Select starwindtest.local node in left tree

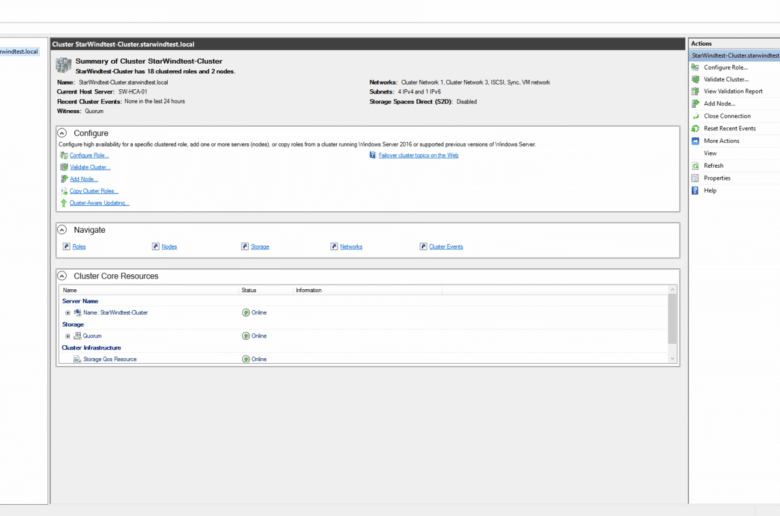19,51
